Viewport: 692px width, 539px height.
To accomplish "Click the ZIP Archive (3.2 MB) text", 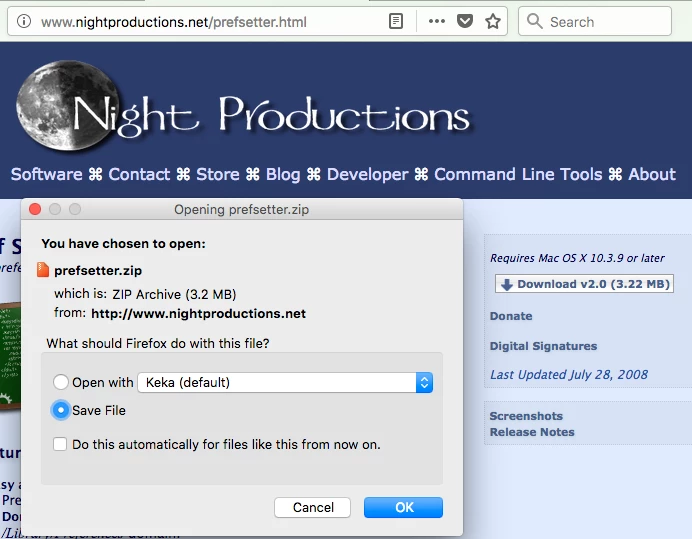I will pos(174,294).
